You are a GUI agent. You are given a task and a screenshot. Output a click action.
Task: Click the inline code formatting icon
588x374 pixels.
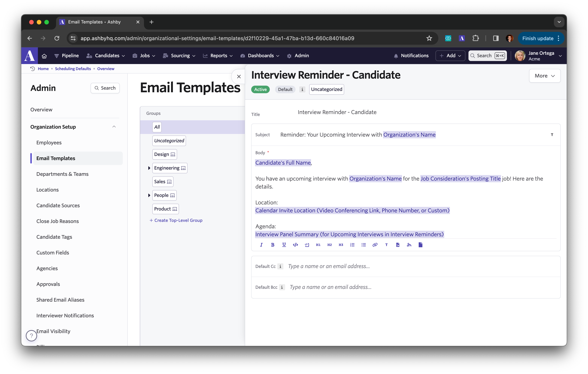295,245
